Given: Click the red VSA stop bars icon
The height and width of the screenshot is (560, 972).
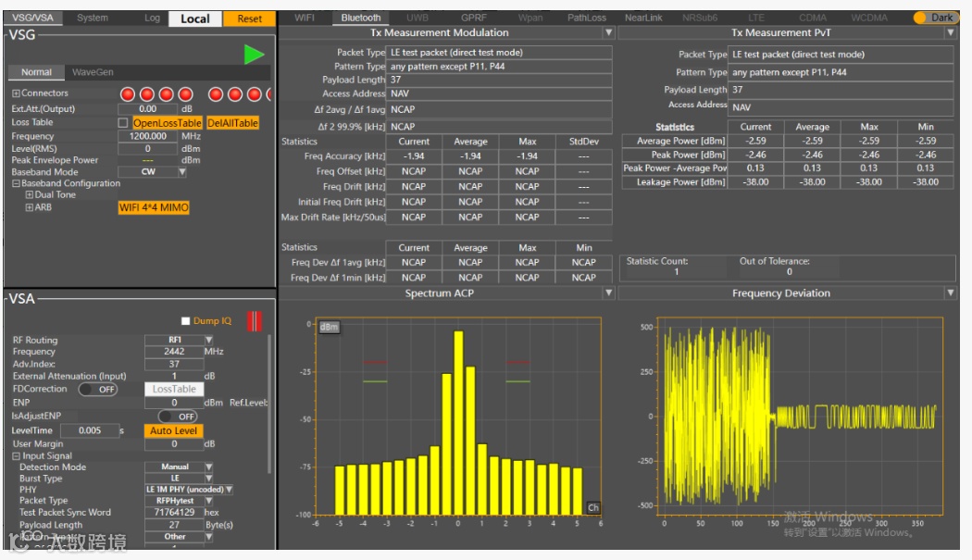Looking at the screenshot, I should [x=255, y=321].
